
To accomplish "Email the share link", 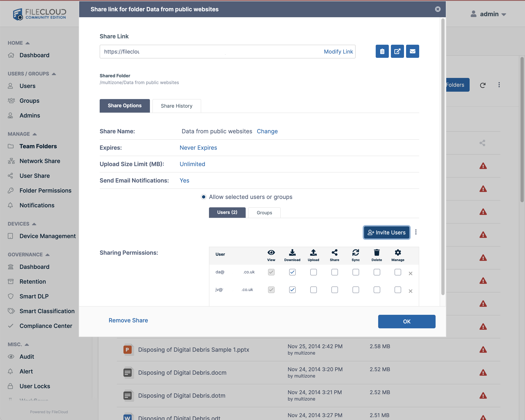I will (412, 51).
